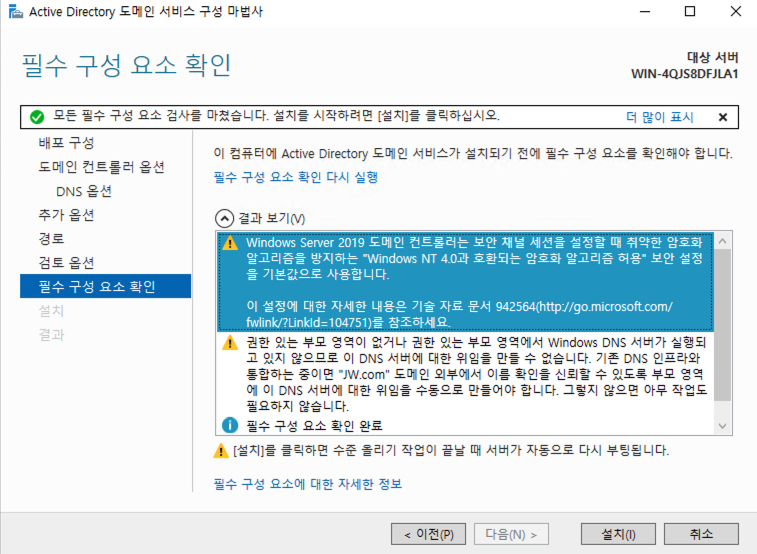
Task: Click the green success checkmark icon
Action: (37, 117)
